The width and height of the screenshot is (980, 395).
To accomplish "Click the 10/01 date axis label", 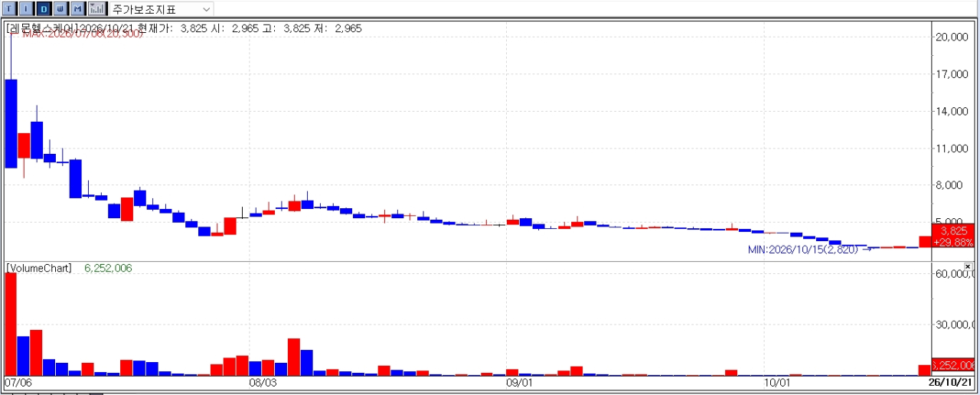I will coord(777,381).
